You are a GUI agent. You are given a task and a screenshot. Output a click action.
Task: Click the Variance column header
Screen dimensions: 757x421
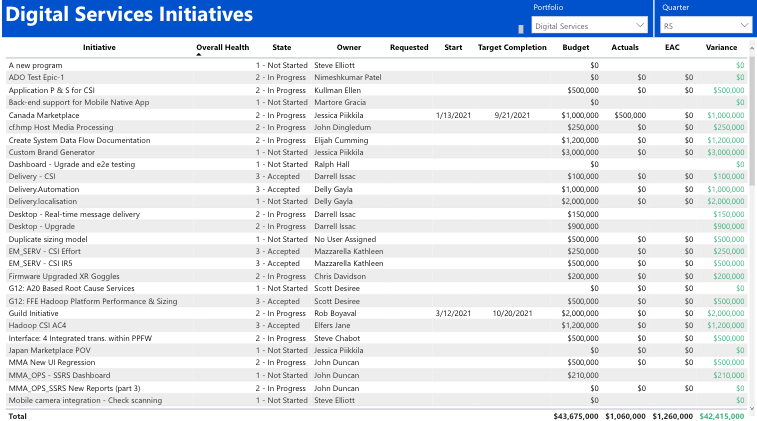[721, 47]
